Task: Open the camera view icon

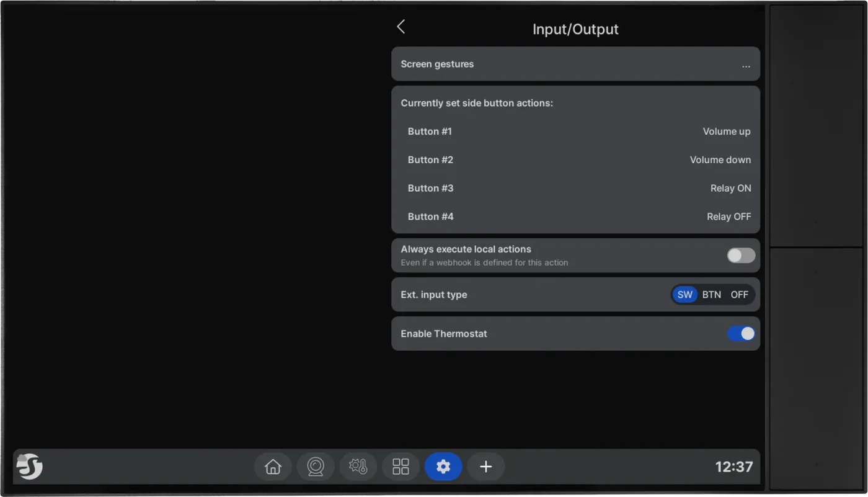Action: pos(316,467)
